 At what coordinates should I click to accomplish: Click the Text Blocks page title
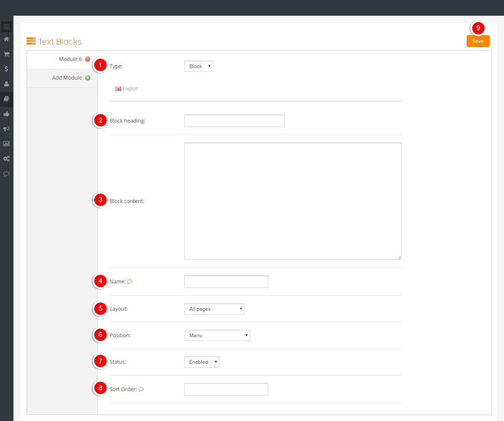point(60,42)
